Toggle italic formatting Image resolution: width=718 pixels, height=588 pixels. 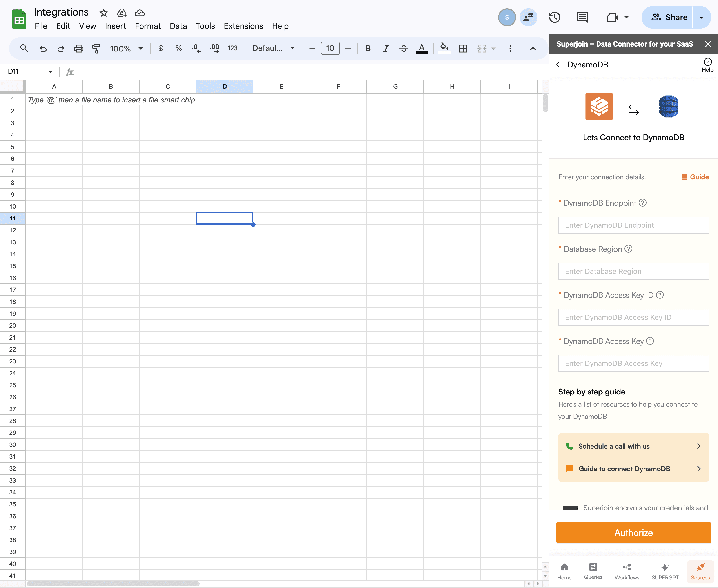(x=386, y=48)
